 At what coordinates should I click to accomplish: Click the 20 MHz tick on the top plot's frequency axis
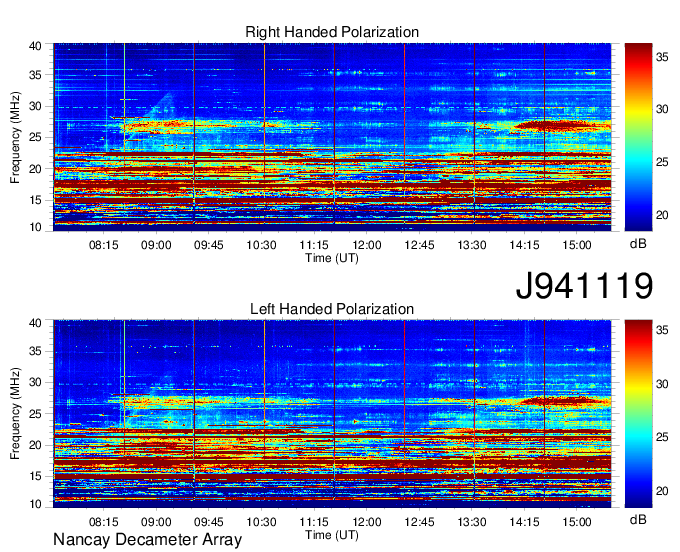35,169
